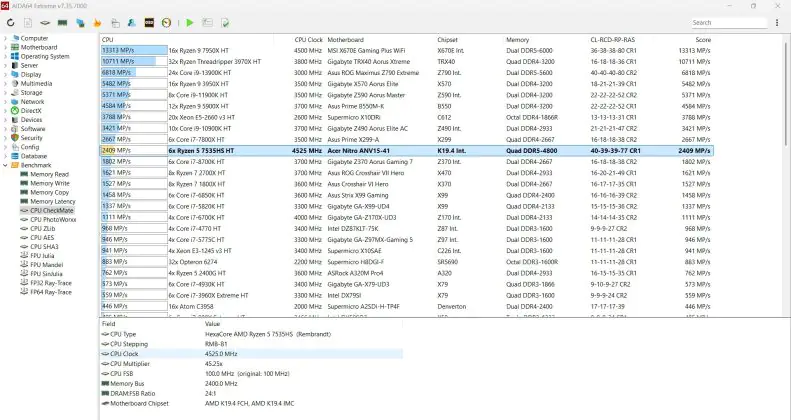Select the Motherboard Chipset field row
The width and height of the screenshot is (791, 420).
pos(252,403)
